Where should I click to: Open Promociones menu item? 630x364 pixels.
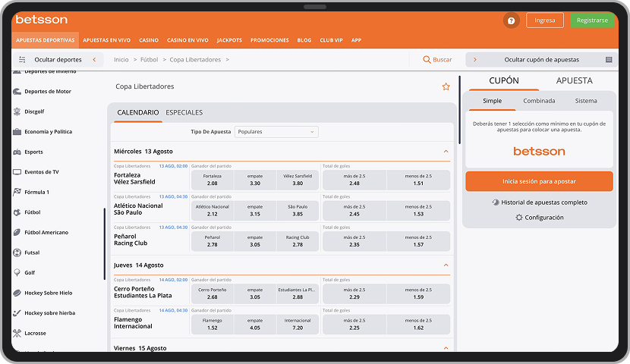tap(269, 40)
